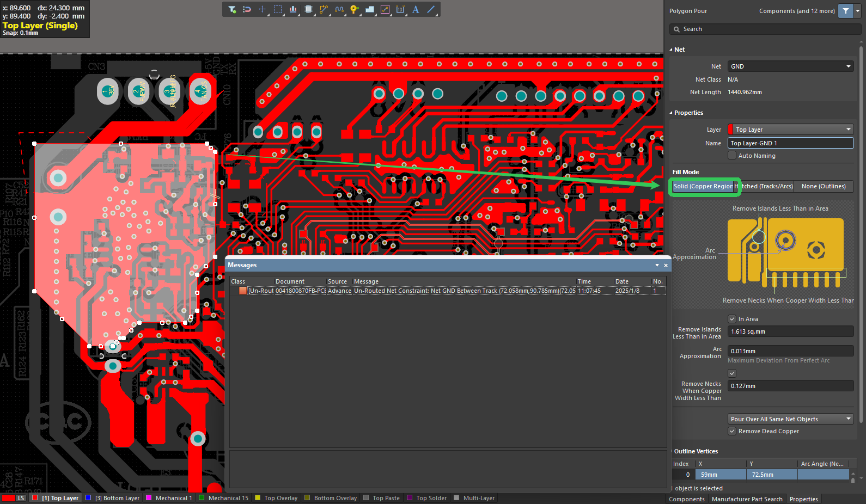Open the snapping magnet options

[x=247, y=9]
